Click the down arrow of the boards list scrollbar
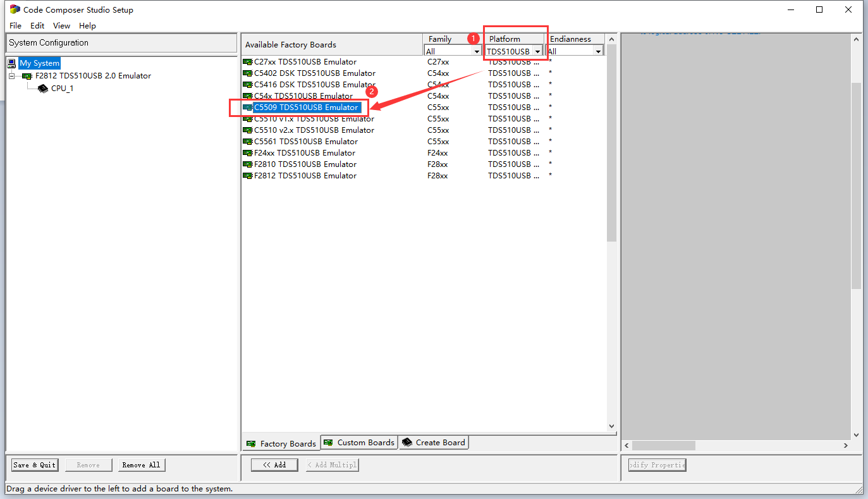The image size is (868, 499). 611,426
